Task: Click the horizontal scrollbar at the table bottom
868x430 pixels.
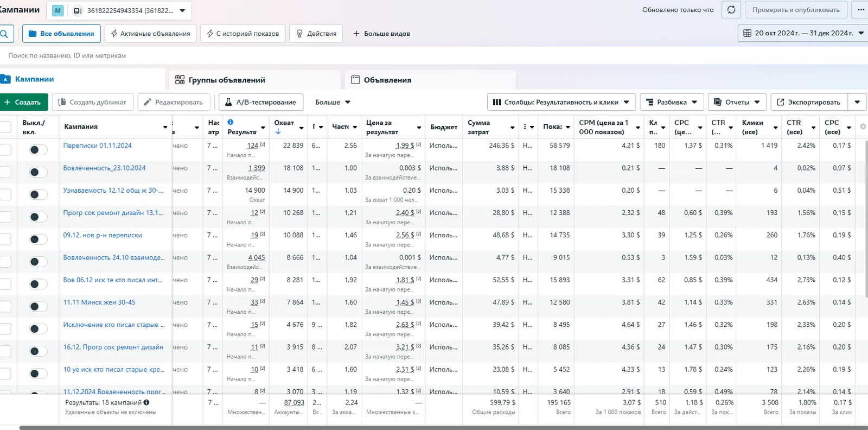Action: click(444, 428)
